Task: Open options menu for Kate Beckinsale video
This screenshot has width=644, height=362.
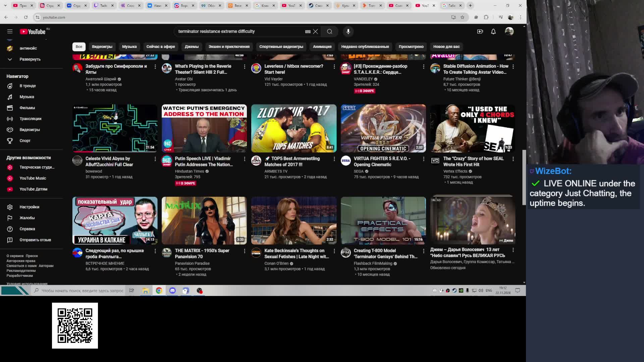Action: pyautogui.click(x=334, y=251)
